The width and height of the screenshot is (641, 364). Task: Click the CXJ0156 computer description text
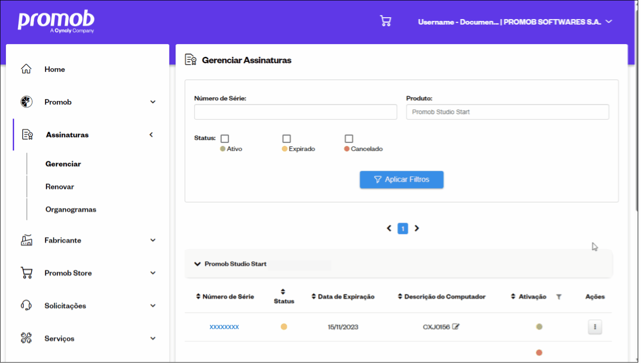[436, 327]
